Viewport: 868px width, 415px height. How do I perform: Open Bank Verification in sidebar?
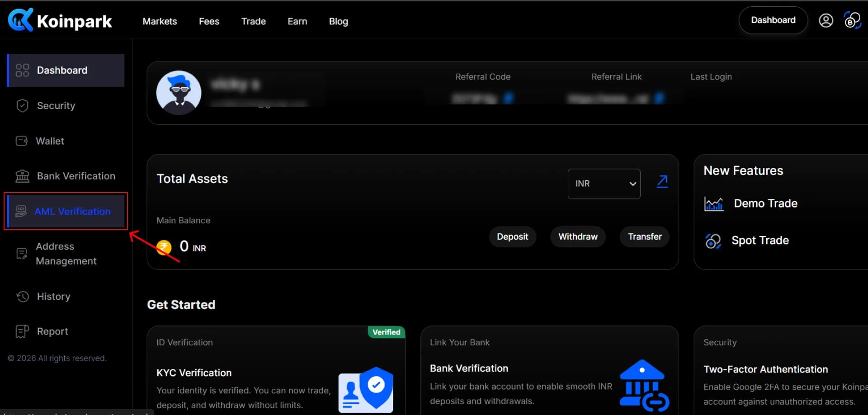click(x=76, y=176)
